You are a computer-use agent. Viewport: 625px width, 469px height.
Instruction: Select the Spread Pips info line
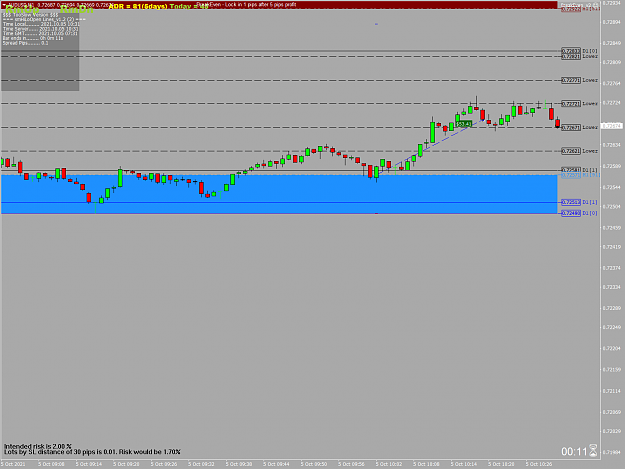pos(26,43)
